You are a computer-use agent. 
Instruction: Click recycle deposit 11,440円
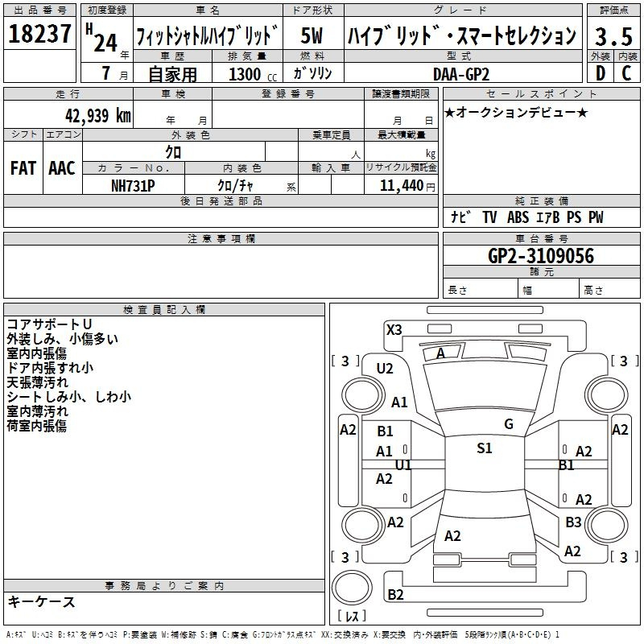click(407, 186)
